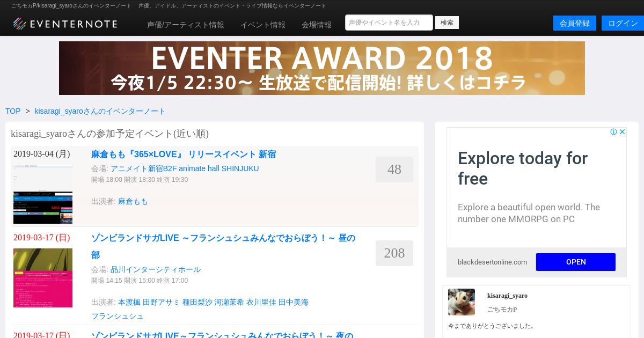
Task: Open kisaragi_syaro profile avatar image
Action: click(462, 302)
